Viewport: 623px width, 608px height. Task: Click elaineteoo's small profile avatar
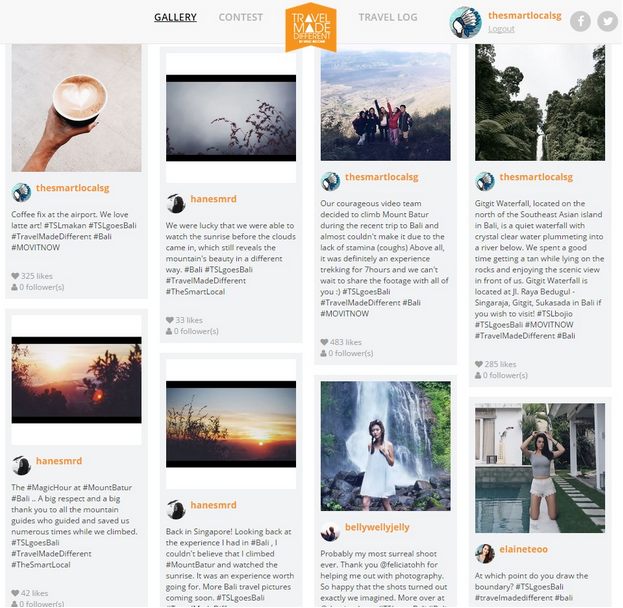coord(485,554)
